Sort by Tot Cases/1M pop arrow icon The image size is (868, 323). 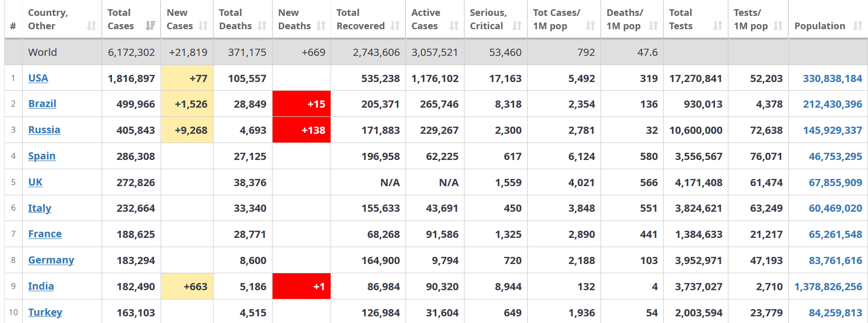[590, 26]
